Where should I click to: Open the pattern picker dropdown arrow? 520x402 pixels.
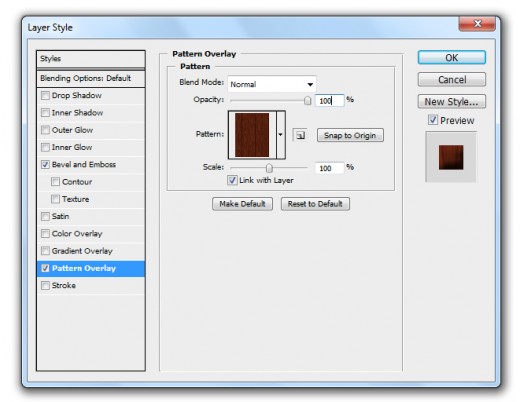281,135
